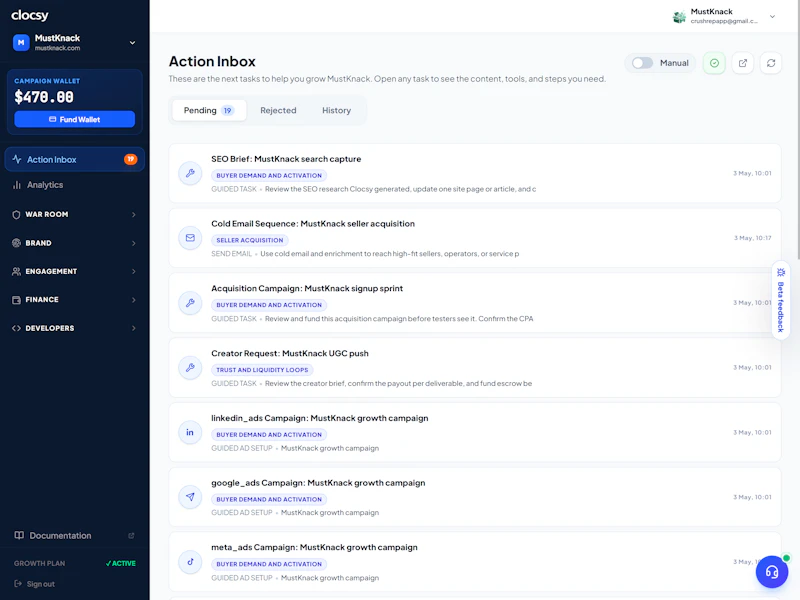Open Cold Email Sequence seller acquisition task

474,238
